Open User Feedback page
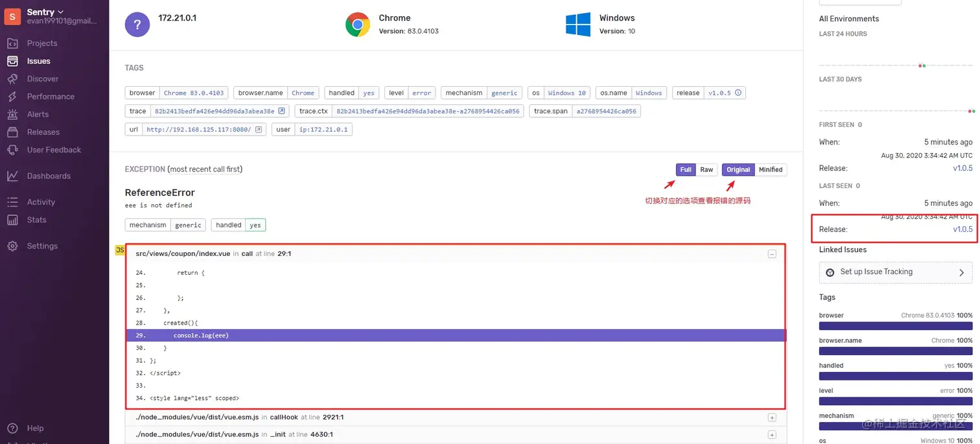The height and width of the screenshot is (444, 980). click(54, 150)
